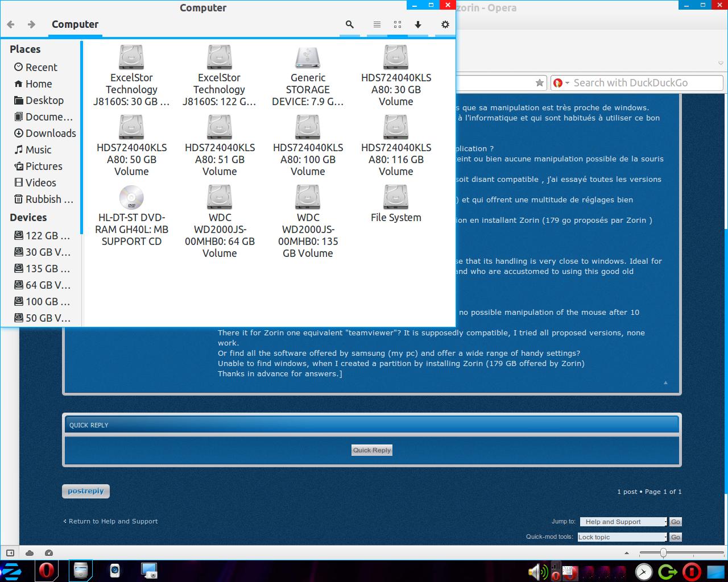Switch to list view in file manager

point(377,24)
